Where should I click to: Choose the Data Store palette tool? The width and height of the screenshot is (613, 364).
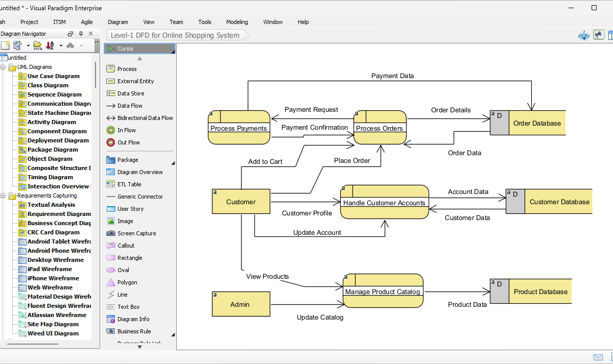point(130,93)
